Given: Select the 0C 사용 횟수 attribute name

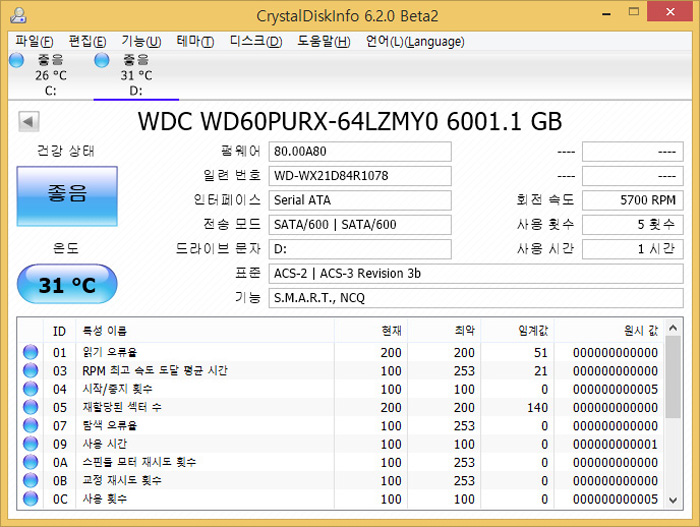Looking at the screenshot, I should pyautogui.click(x=105, y=499).
